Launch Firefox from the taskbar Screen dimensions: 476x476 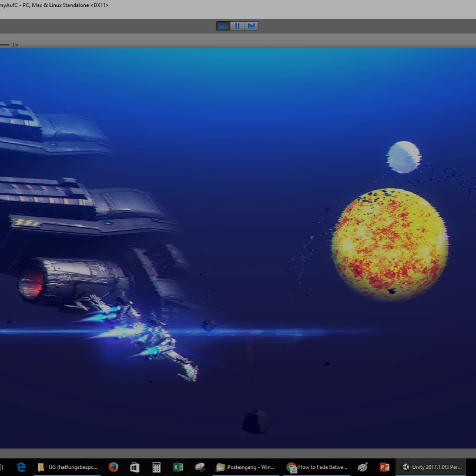click(x=113, y=467)
